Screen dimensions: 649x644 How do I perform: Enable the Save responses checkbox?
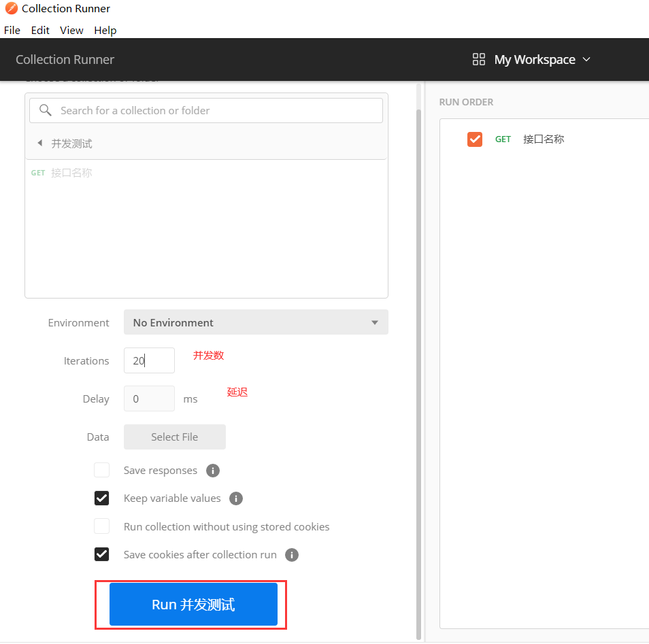(x=101, y=470)
